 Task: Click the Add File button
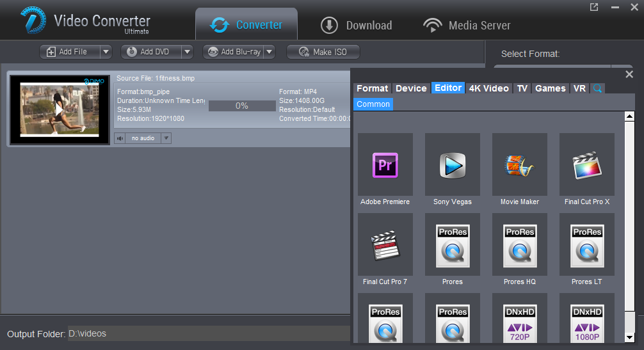(x=70, y=52)
